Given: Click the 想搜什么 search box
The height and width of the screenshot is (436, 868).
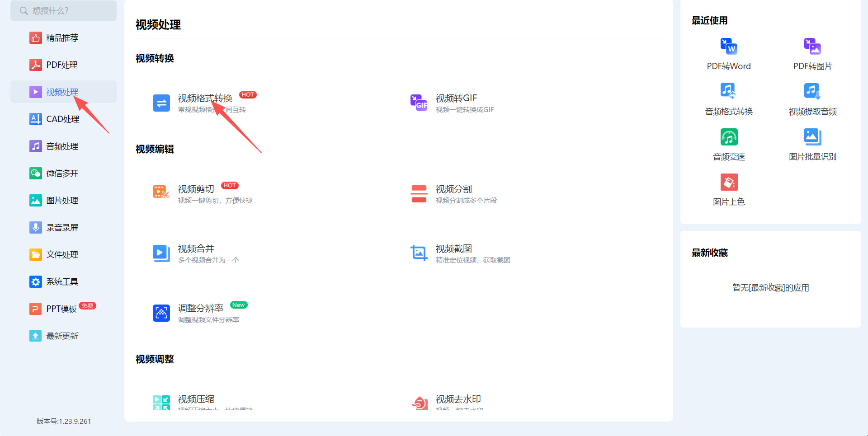Looking at the screenshot, I should point(63,10).
